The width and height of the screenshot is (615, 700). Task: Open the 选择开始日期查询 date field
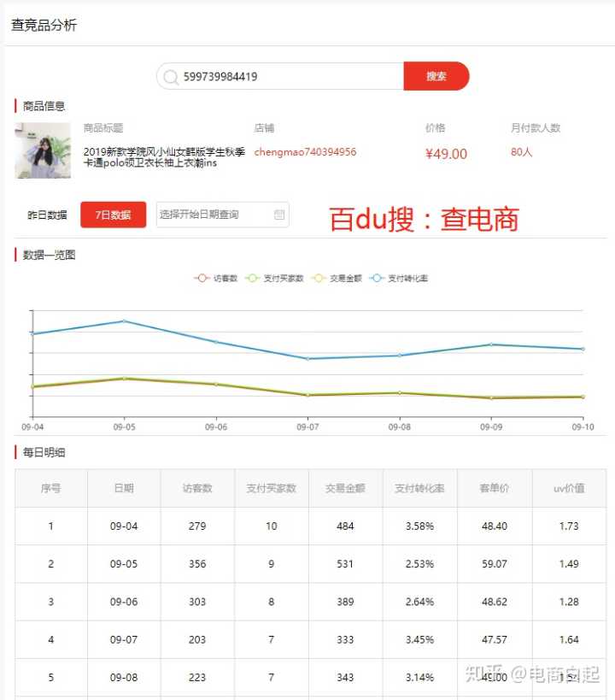point(222,215)
